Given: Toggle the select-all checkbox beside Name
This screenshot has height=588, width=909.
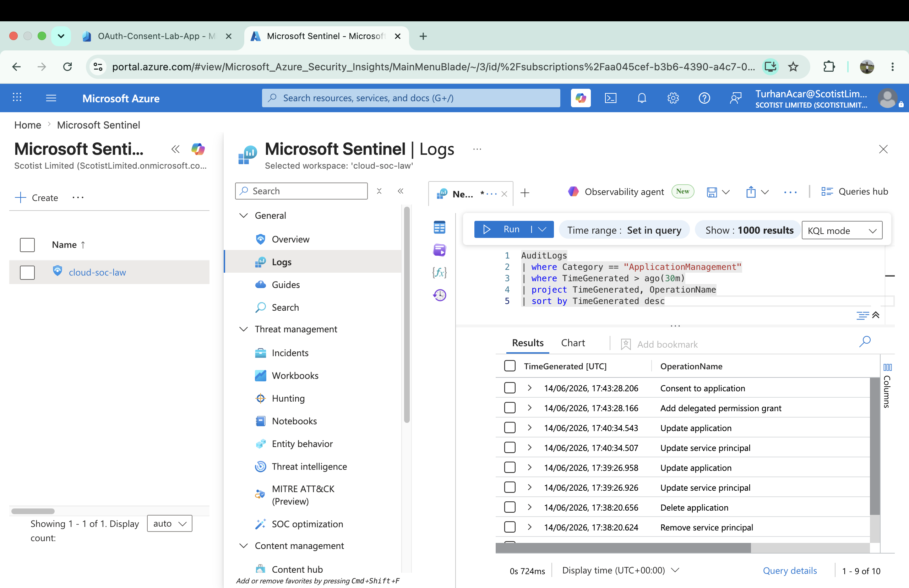Looking at the screenshot, I should click(x=27, y=245).
